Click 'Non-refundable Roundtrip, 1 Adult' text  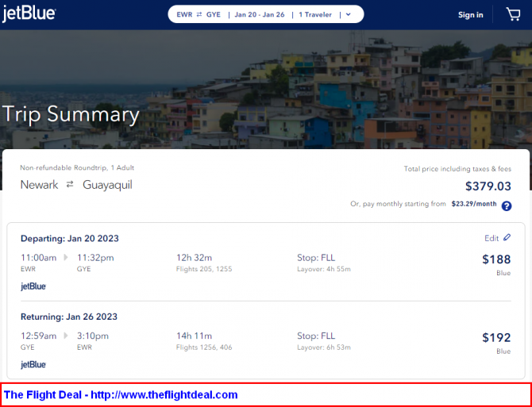77,167
